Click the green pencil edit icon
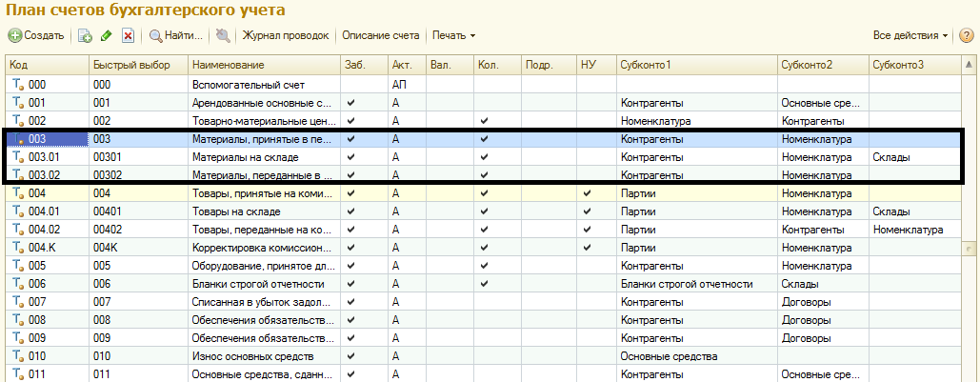Image resolution: width=980 pixels, height=382 pixels. (x=106, y=36)
